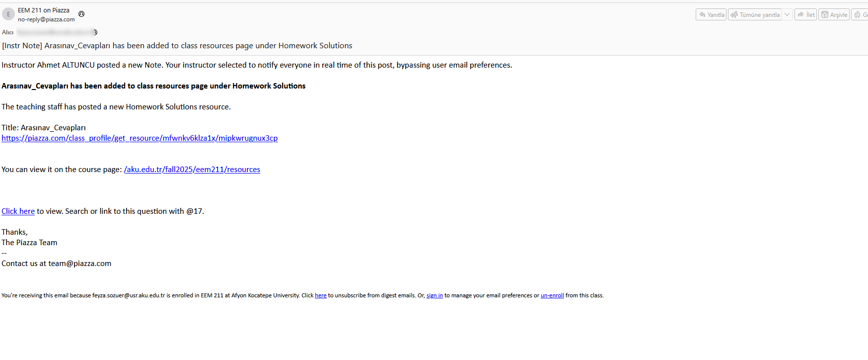Screen dimensions: 868x360
Task: Open the piazza.com get_resource link
Action: (x=140, y=138)
